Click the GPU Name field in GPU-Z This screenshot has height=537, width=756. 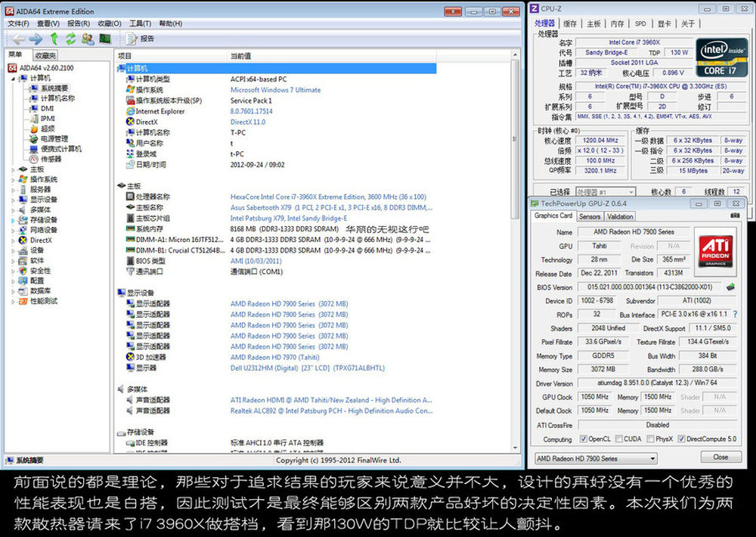(634, 232)
